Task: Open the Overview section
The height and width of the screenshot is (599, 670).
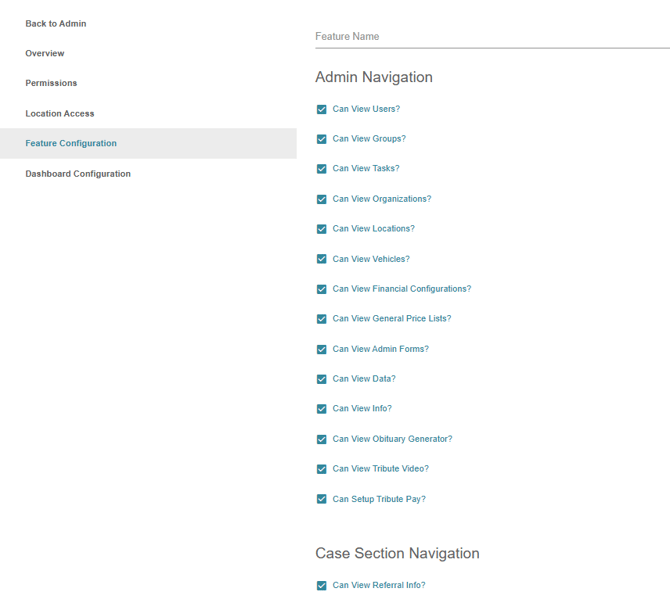Action: pyautogui.click(x=45, y=53)
